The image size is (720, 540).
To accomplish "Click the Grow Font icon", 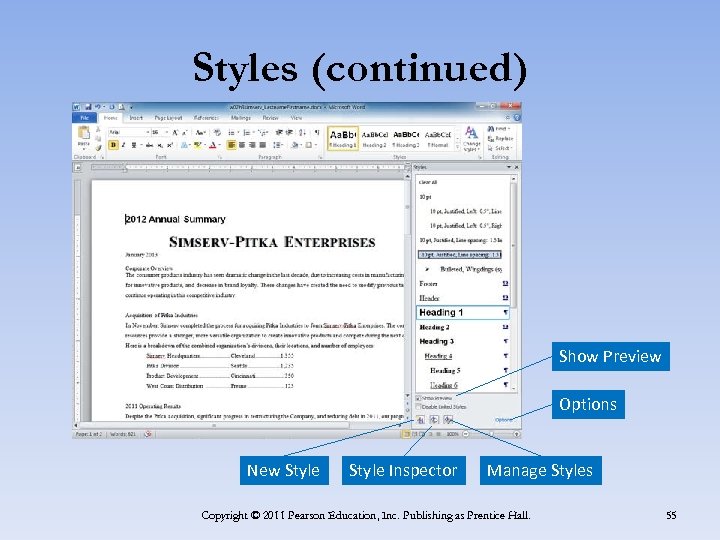I will 175,133.
